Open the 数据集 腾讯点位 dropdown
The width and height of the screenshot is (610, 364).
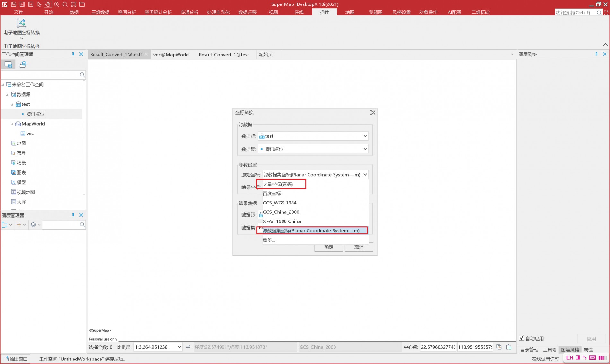[365, 149]
